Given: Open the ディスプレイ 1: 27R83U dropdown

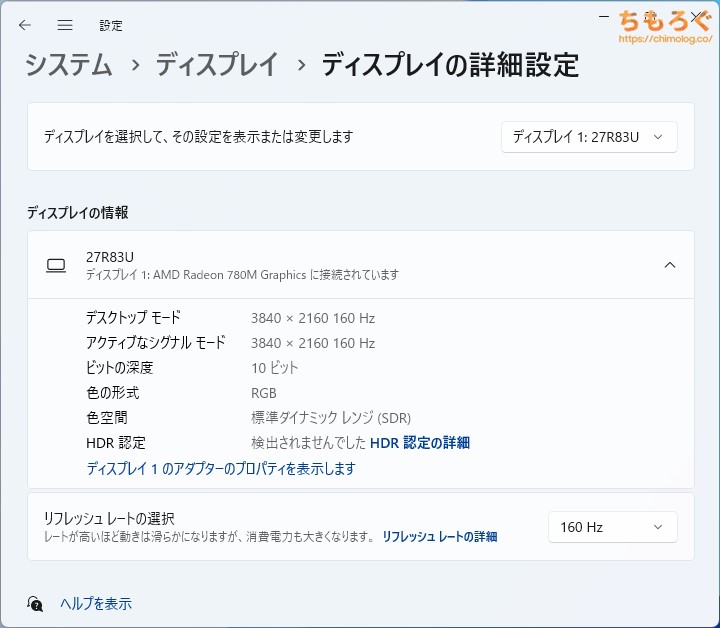Looking at the screenshot, I should click(589, 137).
